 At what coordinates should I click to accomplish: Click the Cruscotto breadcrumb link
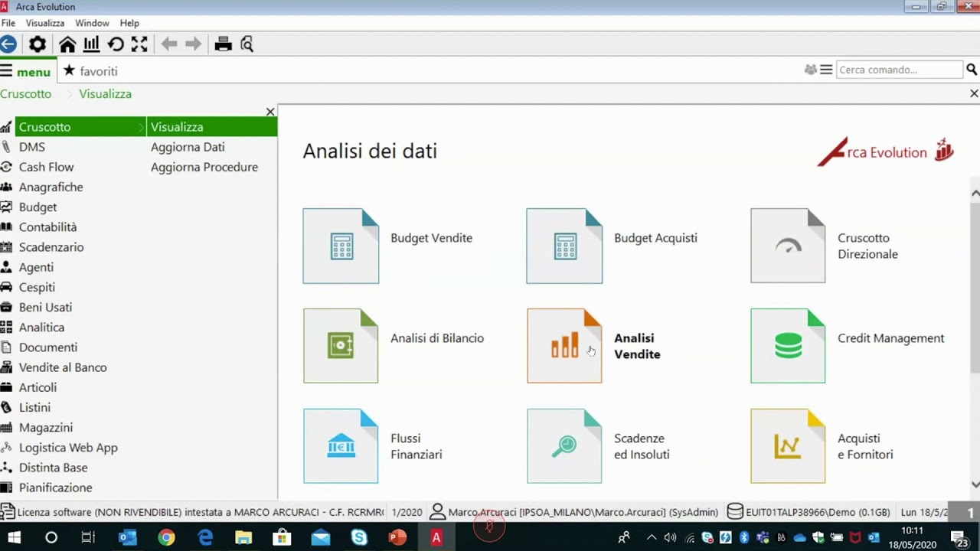(x=26, y=94)
